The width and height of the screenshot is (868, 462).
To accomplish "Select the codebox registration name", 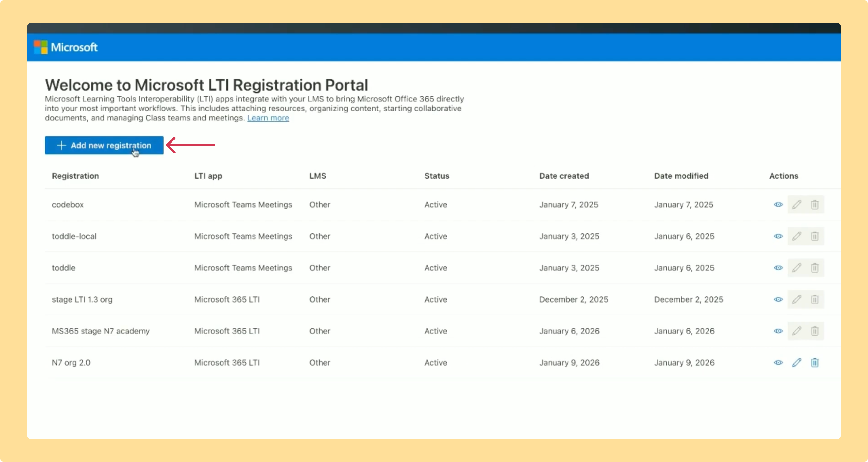I will (68, 205).
